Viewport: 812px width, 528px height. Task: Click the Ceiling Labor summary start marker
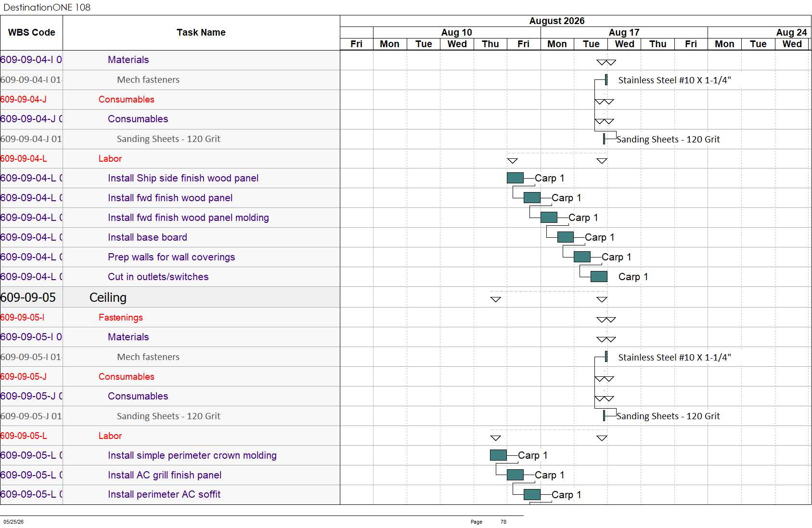[x=496, y=438]
